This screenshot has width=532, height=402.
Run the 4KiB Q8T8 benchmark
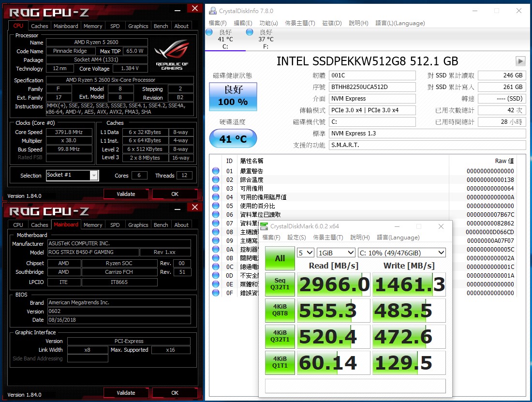280,311
